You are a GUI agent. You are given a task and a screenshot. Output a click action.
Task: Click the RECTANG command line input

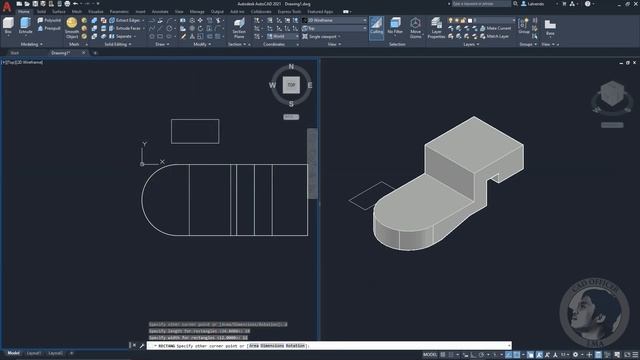click(329, 346)
